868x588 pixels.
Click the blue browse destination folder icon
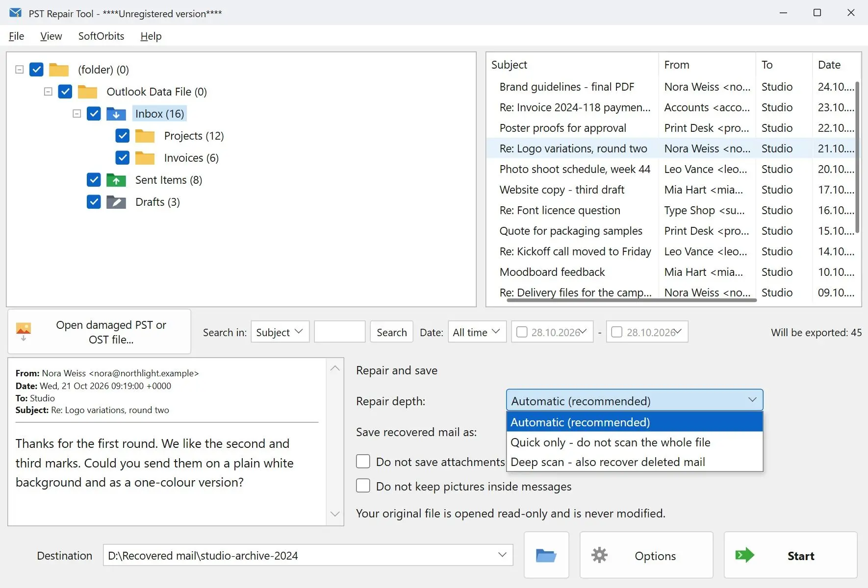pyautogui.click(x=546, y=555)
